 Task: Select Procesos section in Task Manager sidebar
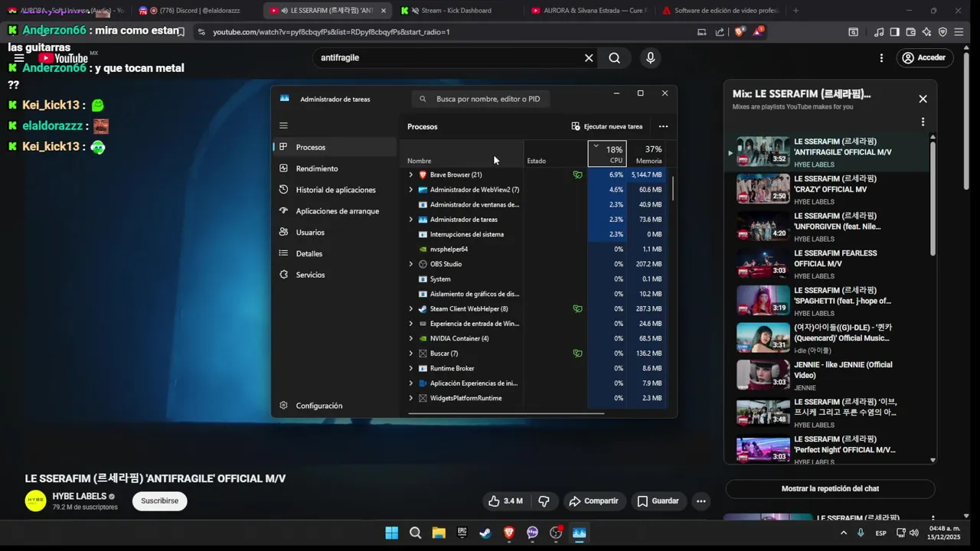point(335,147)
